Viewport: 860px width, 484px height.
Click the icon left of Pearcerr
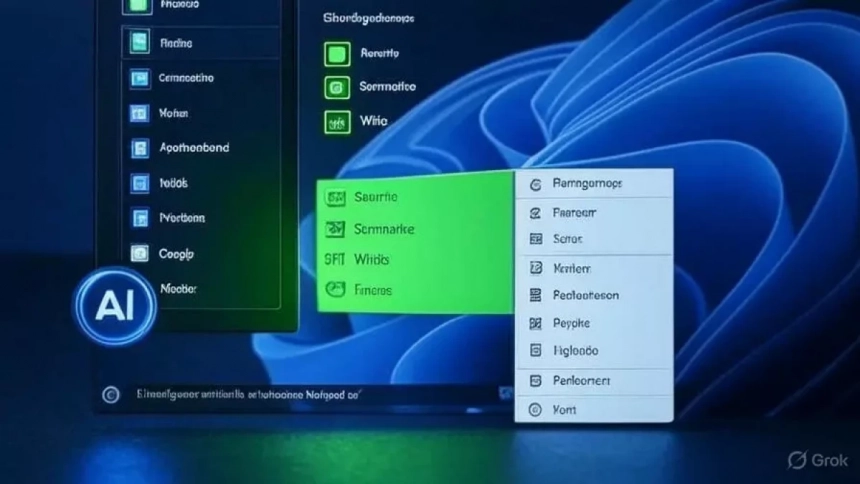pyautogui.click(x=535, y=213)
